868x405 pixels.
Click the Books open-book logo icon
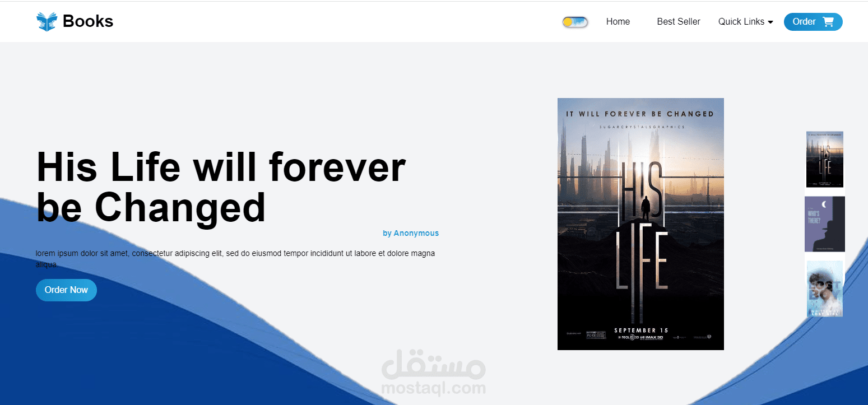pos(47,21)
